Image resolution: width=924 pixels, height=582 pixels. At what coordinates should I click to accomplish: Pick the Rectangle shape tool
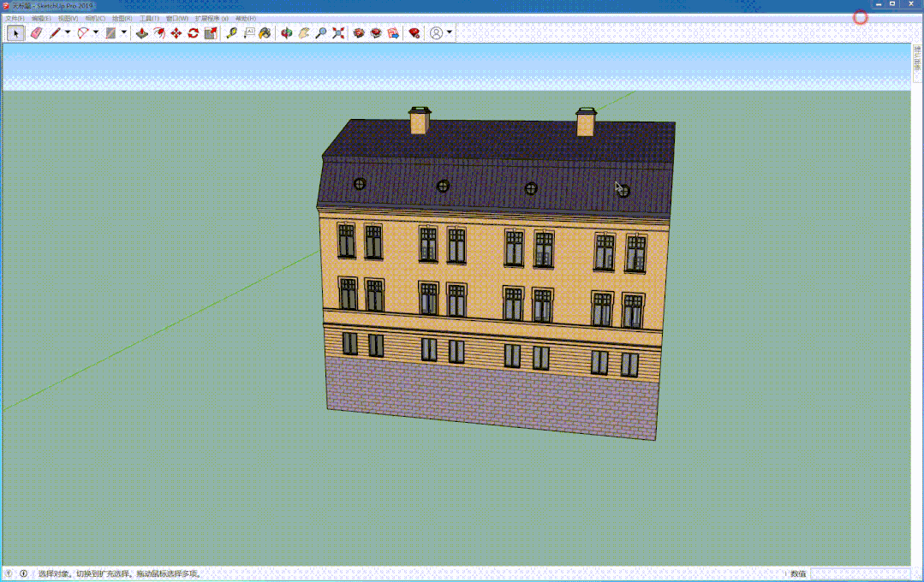point(110,33)
